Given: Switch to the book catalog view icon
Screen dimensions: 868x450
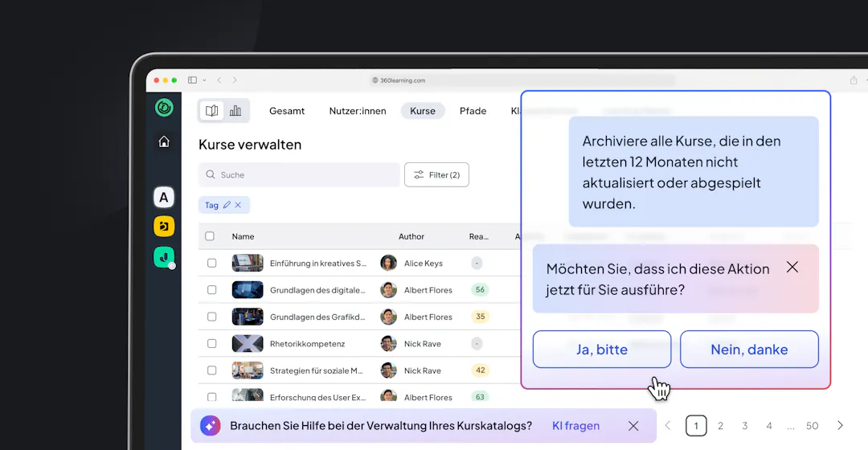Looking at the screenshot, I should 211,111.
